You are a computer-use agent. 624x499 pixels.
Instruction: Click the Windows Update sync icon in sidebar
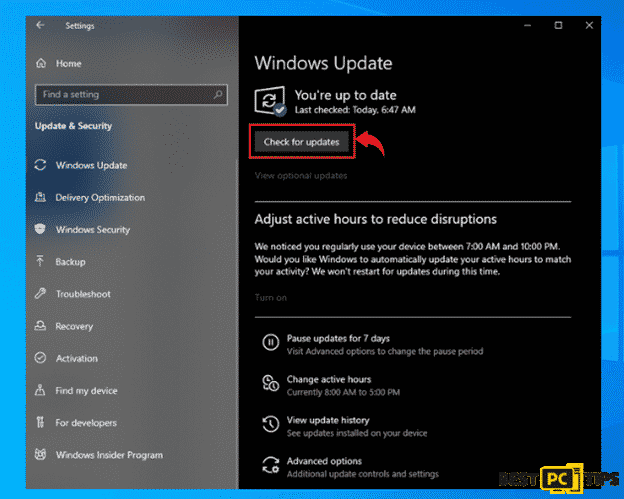pyautogui.click(x=40, y=165)
